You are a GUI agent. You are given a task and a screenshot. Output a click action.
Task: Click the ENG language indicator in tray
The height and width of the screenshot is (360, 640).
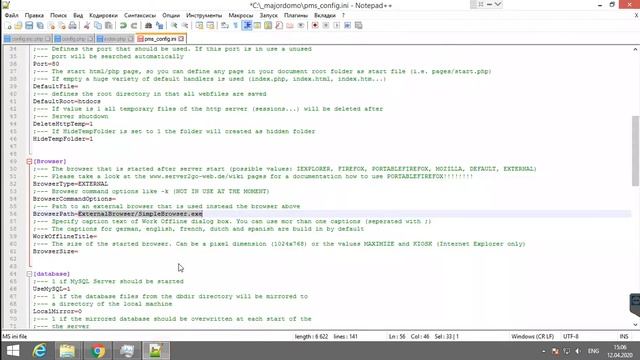[x=593, y=351]
